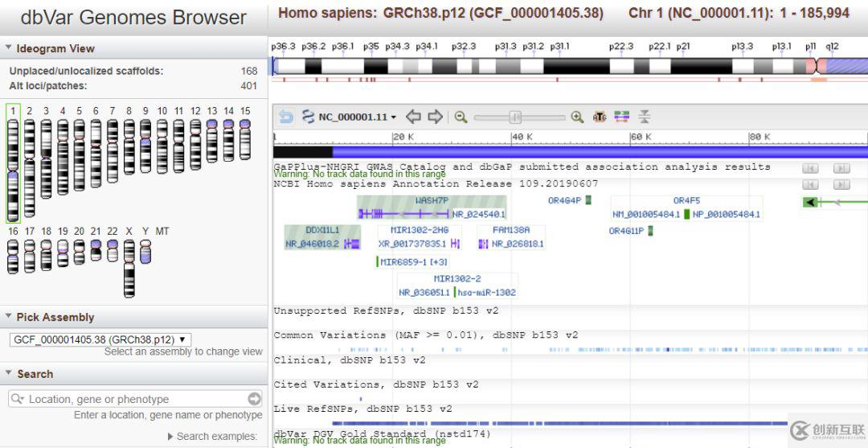Jump to previous feature in NCBI Annotation track
This screenshot has width=868, height=448.
[810, 184]
